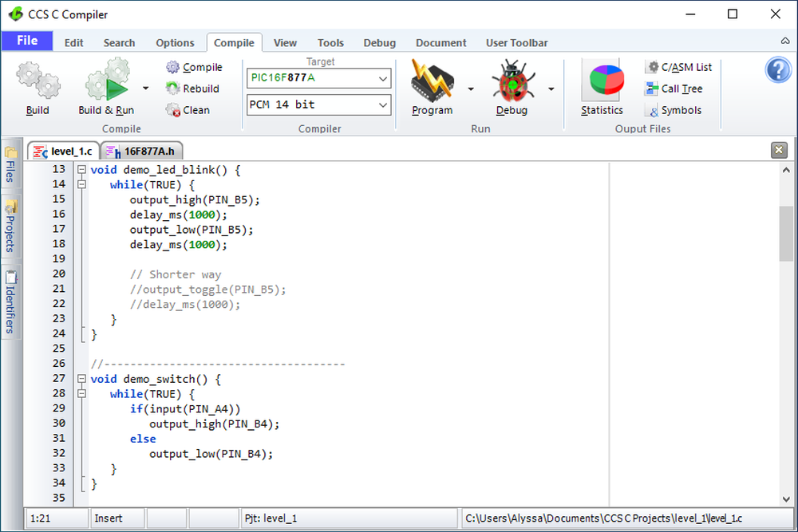The height and width of the screenshot is (532, 798).
Task: Open the Options menu
Action: 175,43
